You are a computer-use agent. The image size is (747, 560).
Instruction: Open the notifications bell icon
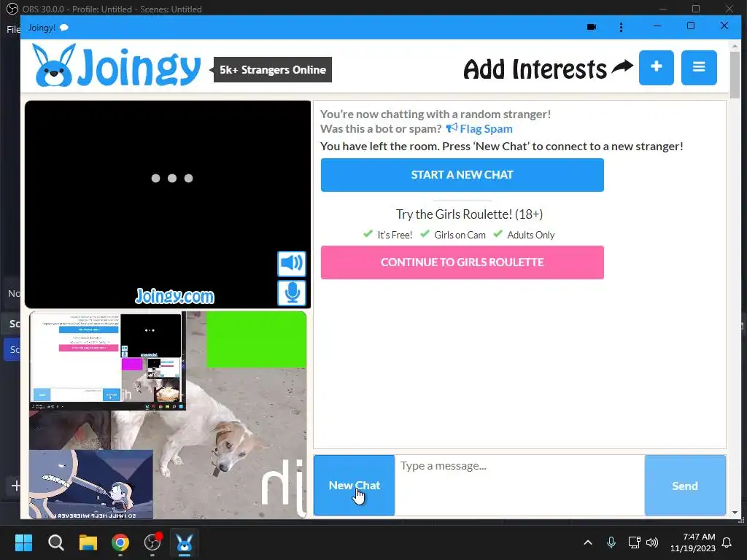point(727,542)
